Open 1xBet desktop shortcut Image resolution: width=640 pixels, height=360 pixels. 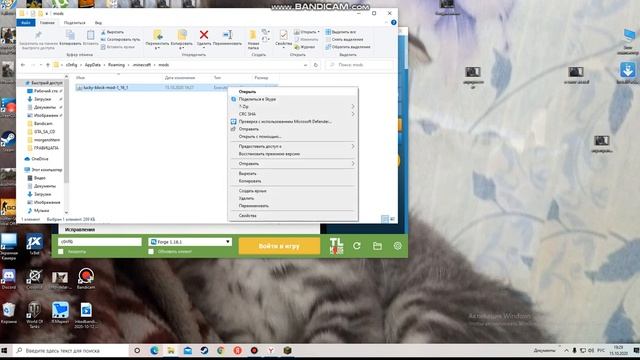(34, 244)
